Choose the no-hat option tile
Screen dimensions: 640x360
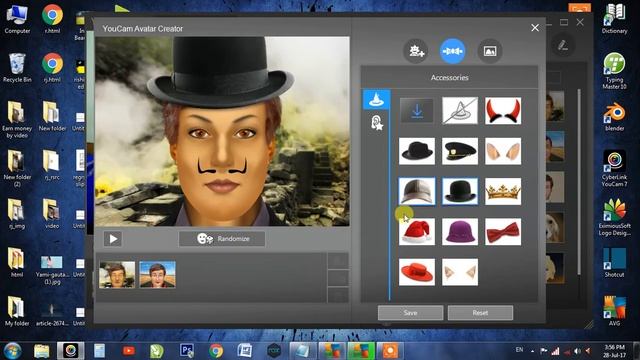[x=460, y=111]
